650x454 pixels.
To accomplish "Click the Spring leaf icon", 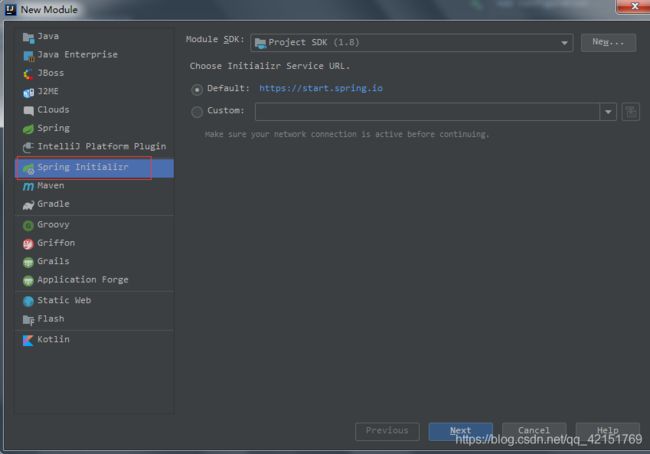I will coord(28,129).
